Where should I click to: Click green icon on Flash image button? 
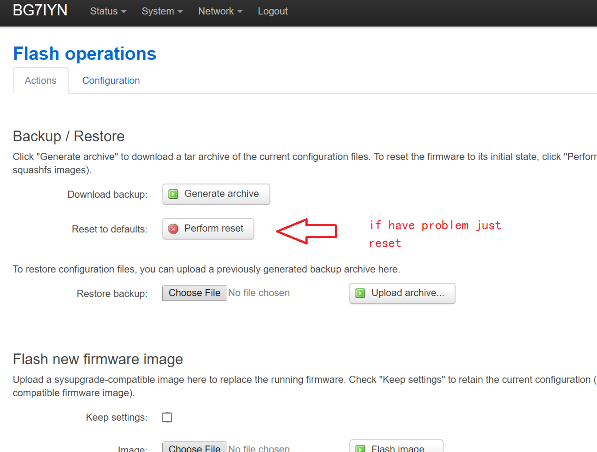pyautogui.click(x=360, y=448)
